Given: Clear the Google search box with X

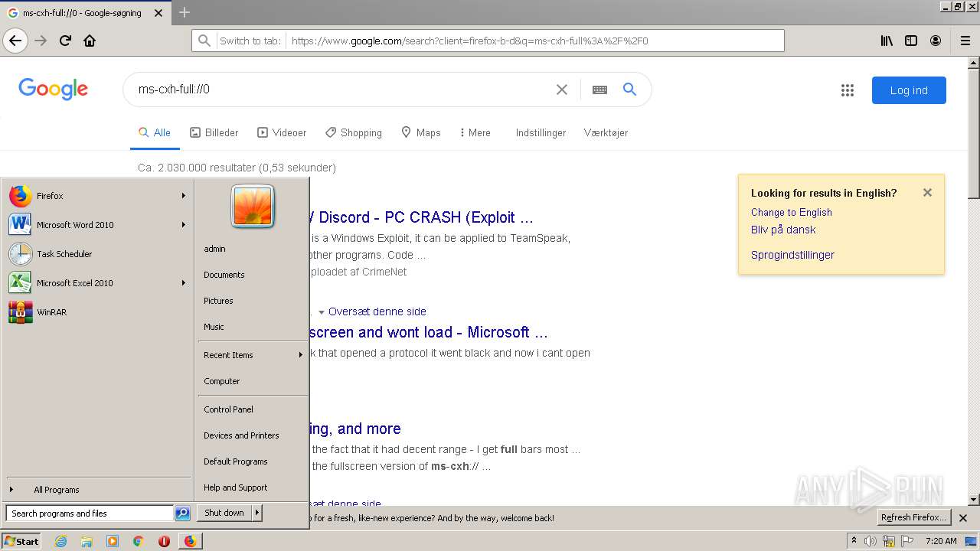Looking at the screenshot, I should [562, 90].
